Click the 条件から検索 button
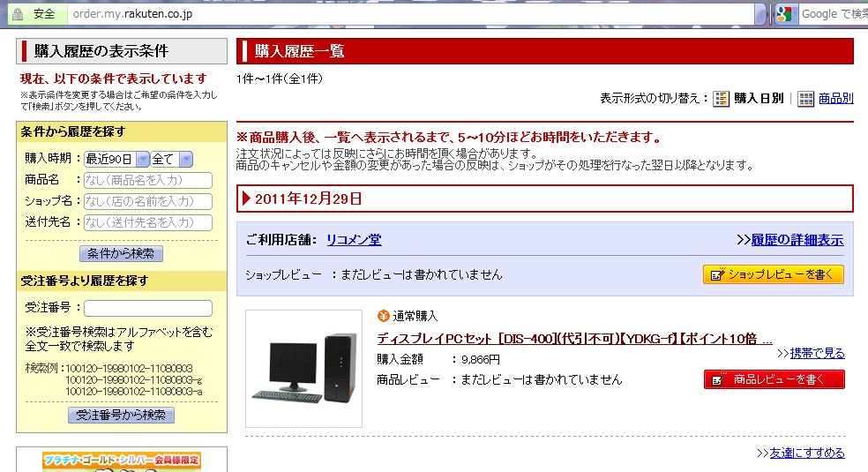The width and height of the screenshot is (868, 472). click(121, 253)
